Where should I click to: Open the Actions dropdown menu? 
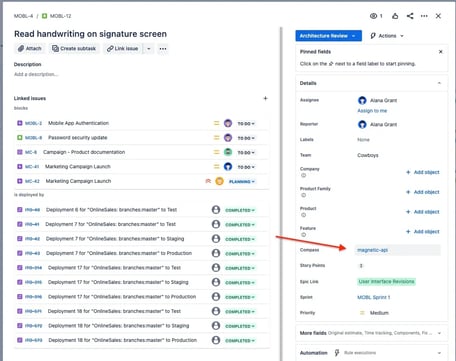(387, 36)
